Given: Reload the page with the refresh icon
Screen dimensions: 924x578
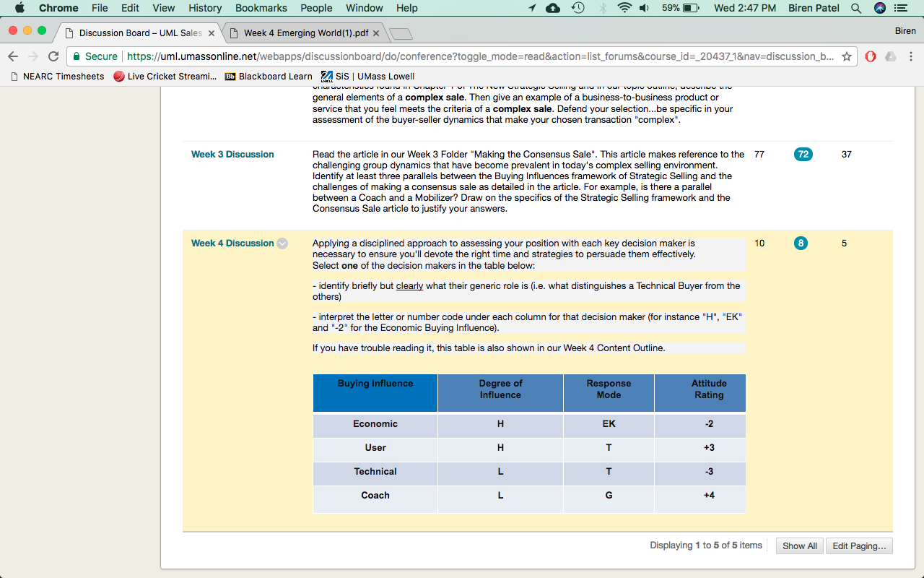Looking at the screenshot, I should tap(53, 56).
